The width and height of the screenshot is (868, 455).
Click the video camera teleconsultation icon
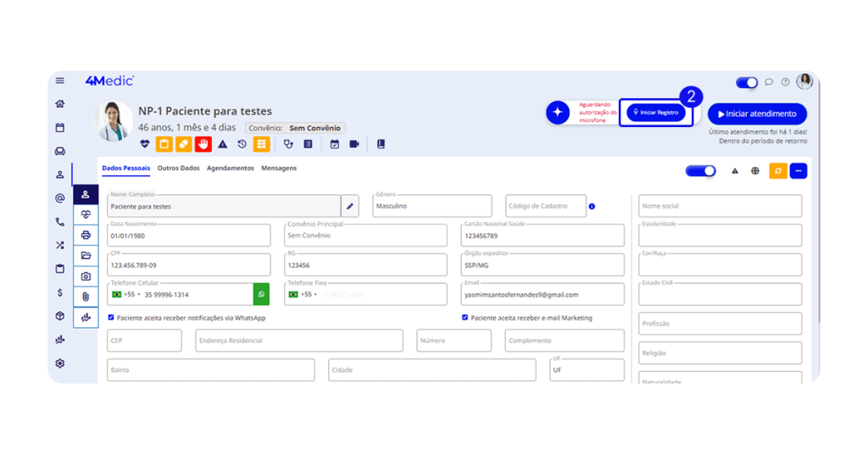[x=354, y=144]
